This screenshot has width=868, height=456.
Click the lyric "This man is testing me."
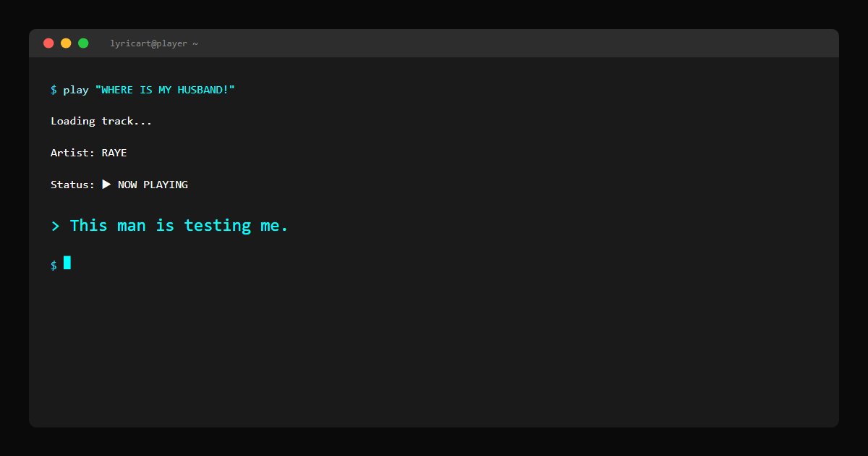pos(179,226)
